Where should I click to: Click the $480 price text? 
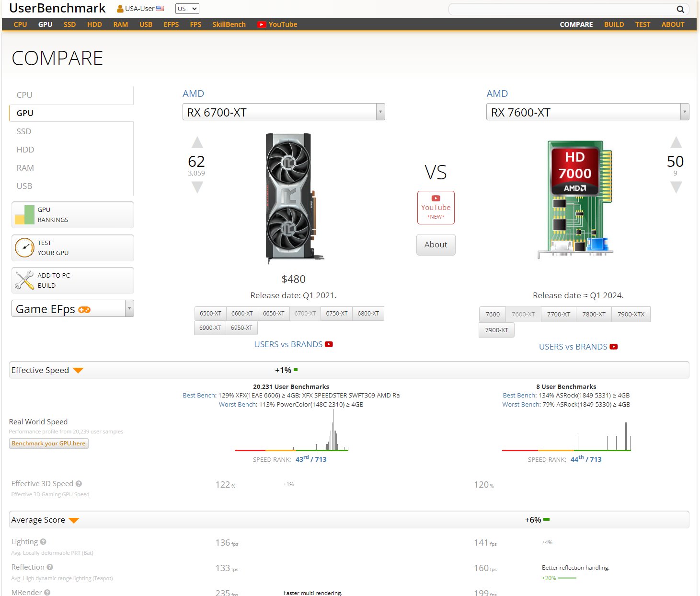(293, 279)
